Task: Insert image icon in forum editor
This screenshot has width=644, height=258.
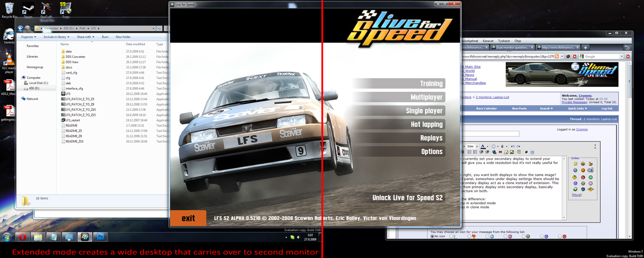Action: click(x=512, y=152)
